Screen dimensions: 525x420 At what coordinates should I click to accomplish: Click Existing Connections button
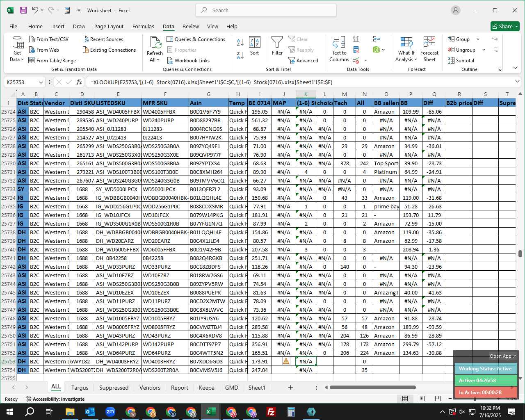109,50
